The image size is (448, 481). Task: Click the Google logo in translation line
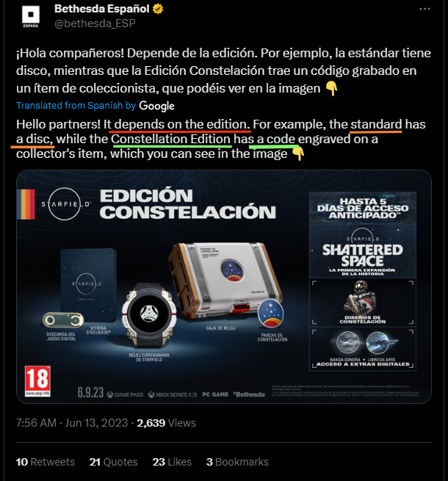click(157, 106)
